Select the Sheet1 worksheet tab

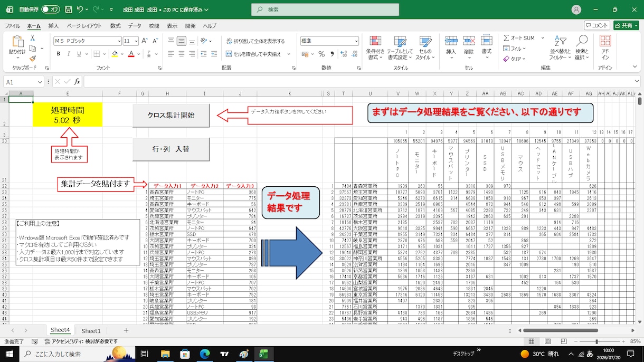91,330
